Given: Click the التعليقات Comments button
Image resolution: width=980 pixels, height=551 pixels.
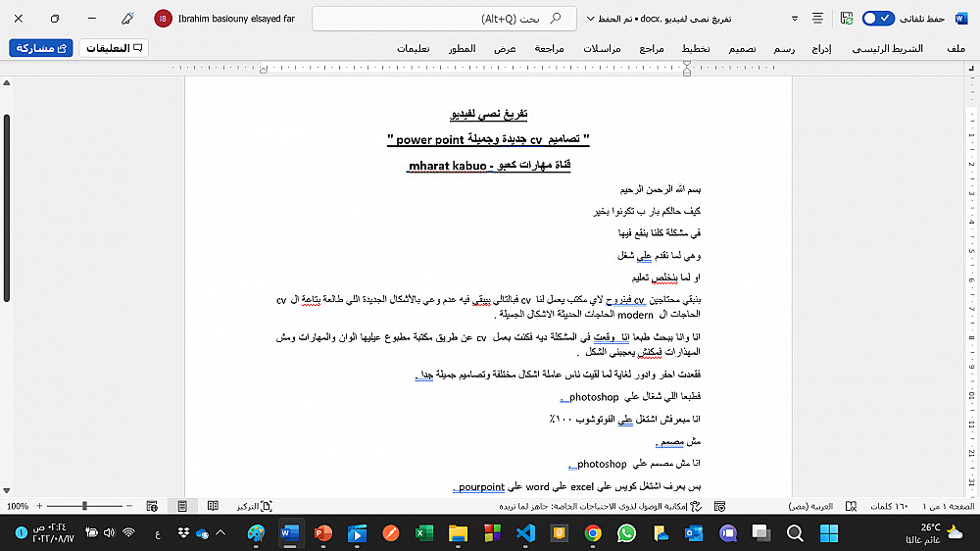Looking at the screenshot, I should (113, 48).
